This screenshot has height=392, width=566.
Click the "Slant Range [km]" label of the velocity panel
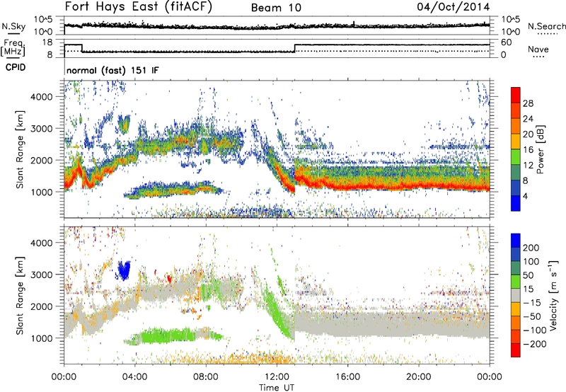20,295
